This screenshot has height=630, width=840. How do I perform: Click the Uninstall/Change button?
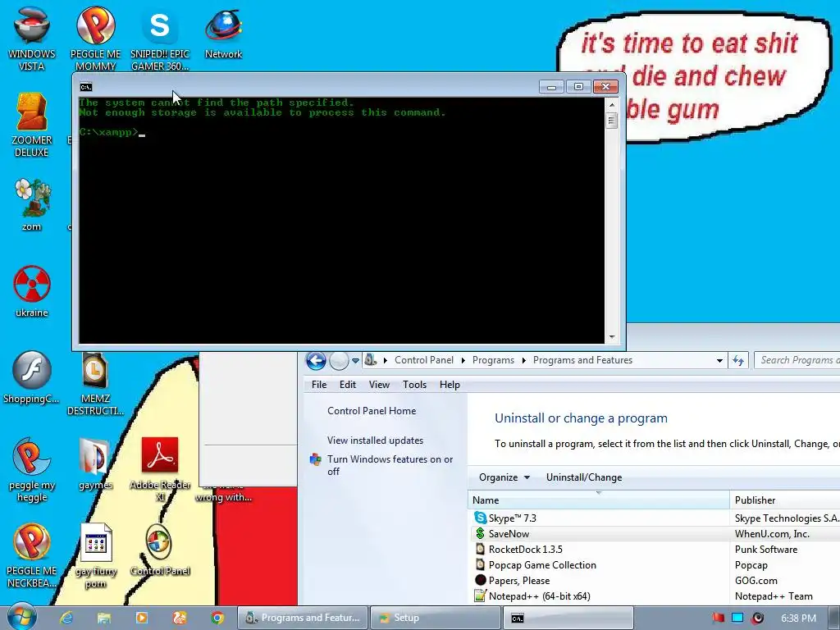[584, 477]
